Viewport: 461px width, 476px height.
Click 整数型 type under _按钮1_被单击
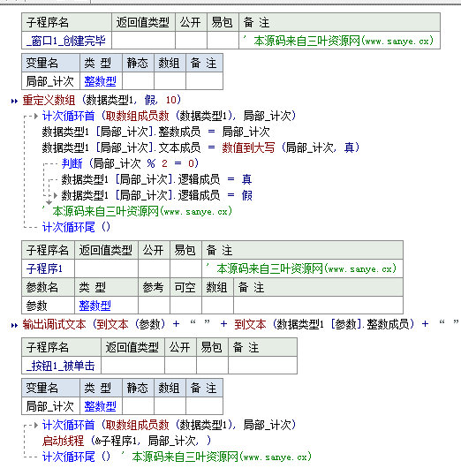(x=100, y=406)
